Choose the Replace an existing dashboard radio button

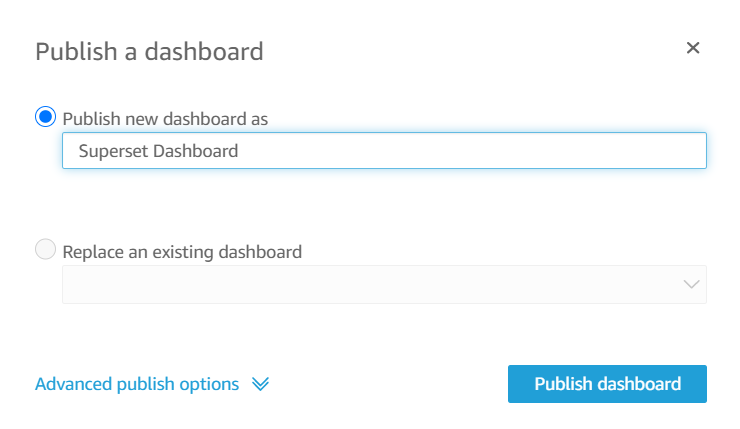point(45,250)
